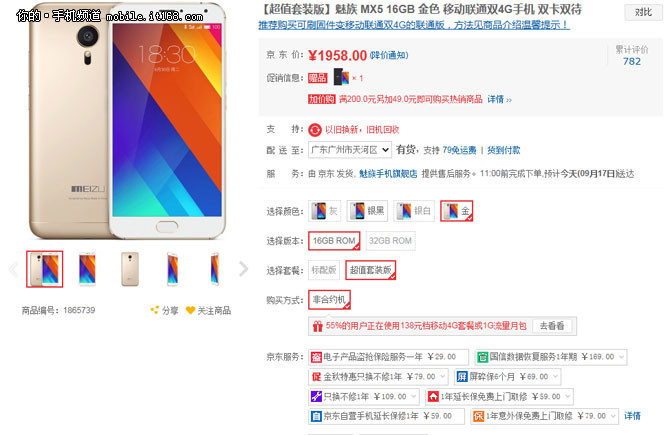Image resolution: width=670 pixels, height=435 pixels.
Task: Show previous thumbnails with left arrow
Action: (13, 269)
